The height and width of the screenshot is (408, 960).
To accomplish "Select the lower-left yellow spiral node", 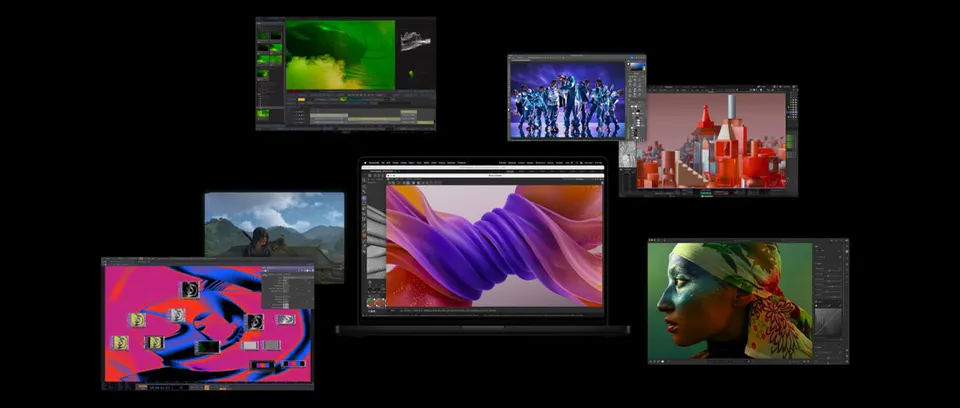I will 120,342.
